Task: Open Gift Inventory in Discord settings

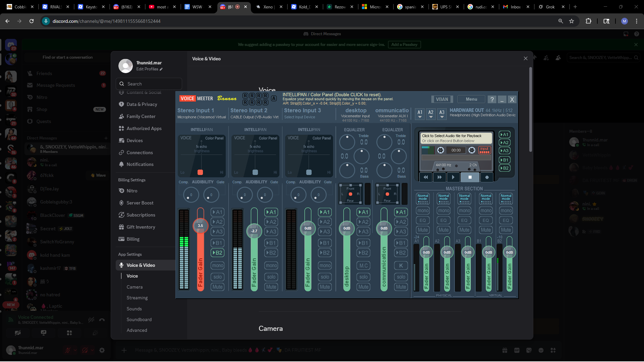Action: coord(146,227)
